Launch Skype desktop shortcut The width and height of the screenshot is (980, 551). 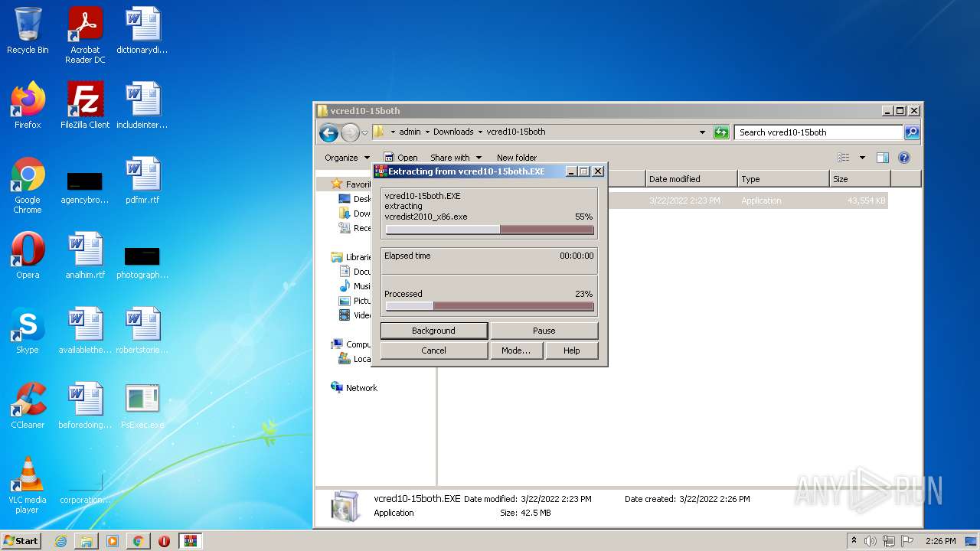[28, 331]
